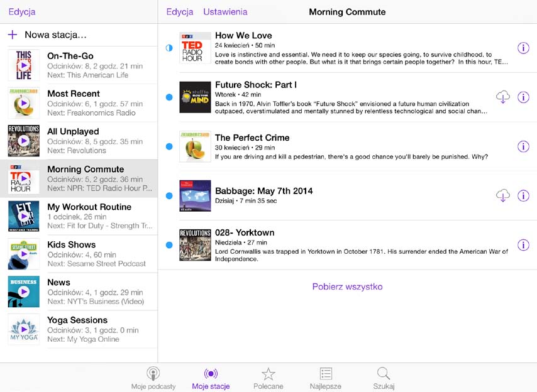
Task: Tap 'Next: Revolutions' text
Action: [76, 151]
